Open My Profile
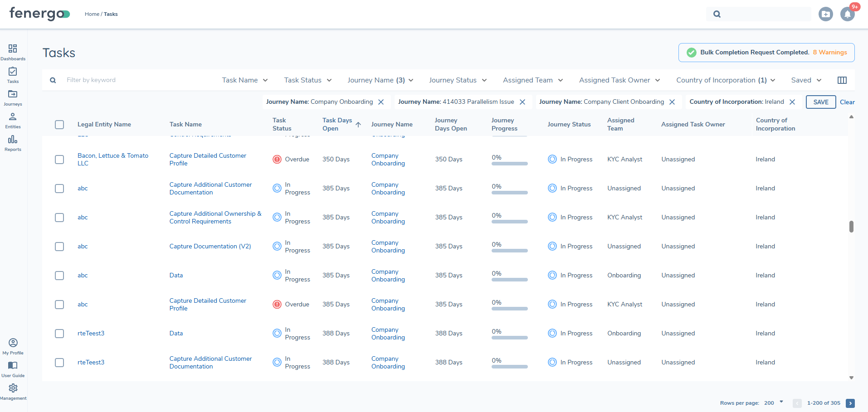Viewport: 868px width, 412px height. [x=13, y=345]
